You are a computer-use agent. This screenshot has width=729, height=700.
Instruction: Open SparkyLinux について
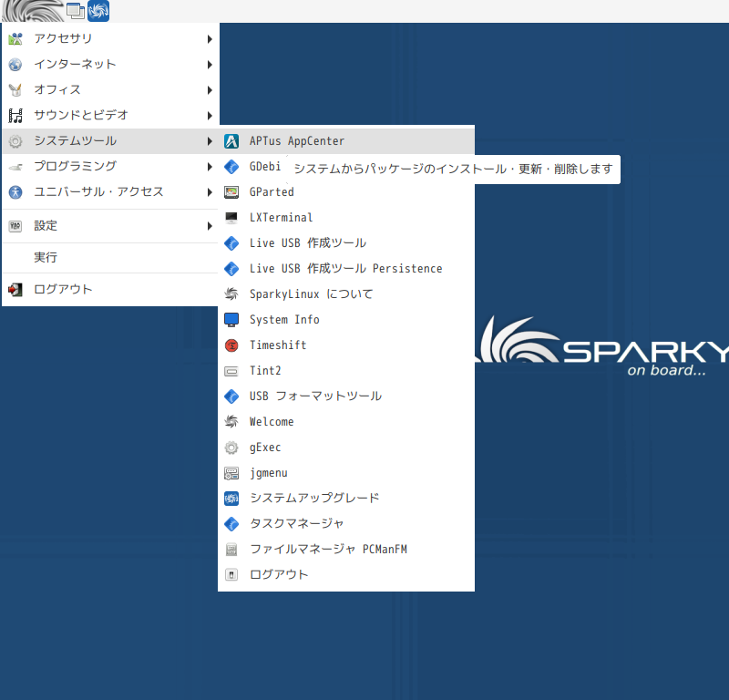[x=346, y=294]
